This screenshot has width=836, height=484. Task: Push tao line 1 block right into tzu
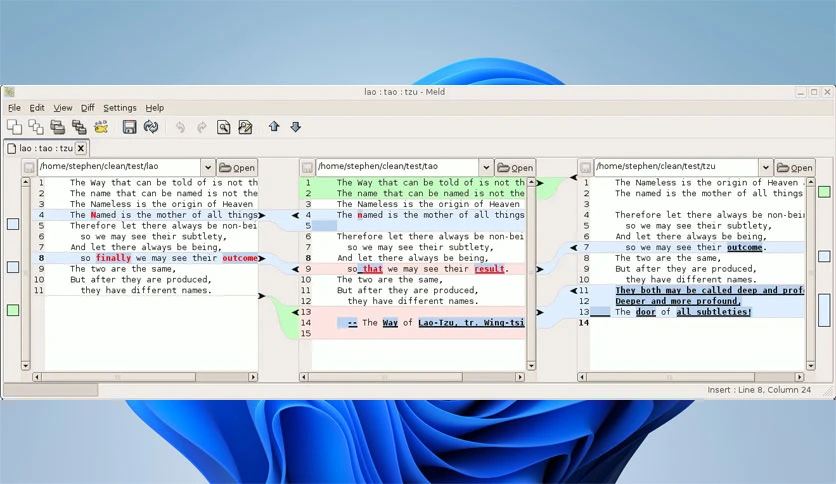point(540,183)
